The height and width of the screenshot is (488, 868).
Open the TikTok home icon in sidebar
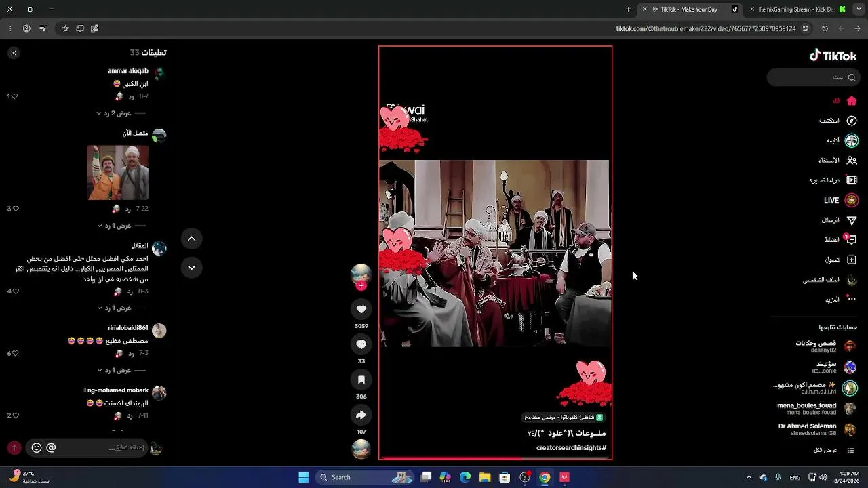click(852, 101)
